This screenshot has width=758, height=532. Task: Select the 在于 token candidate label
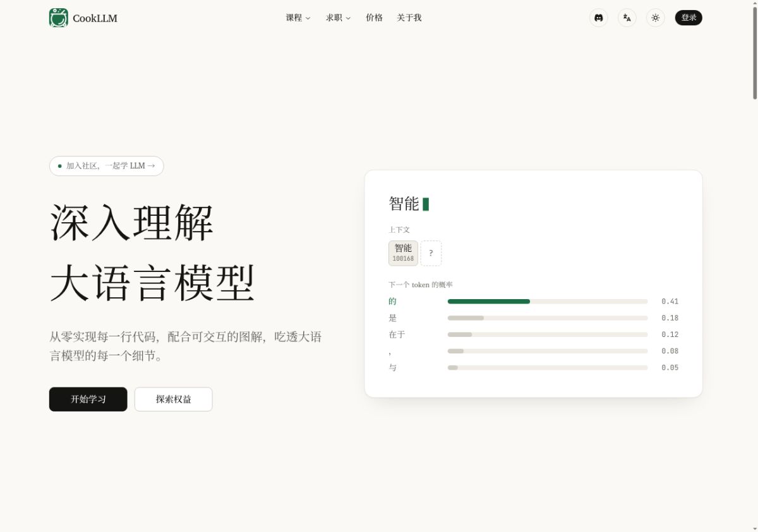click(x=397, y=334)
